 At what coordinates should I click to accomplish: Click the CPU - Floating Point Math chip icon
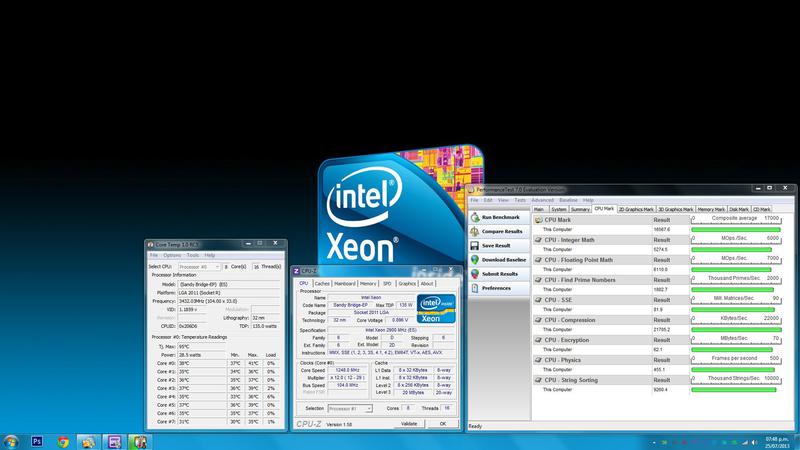tap(538, 260)
